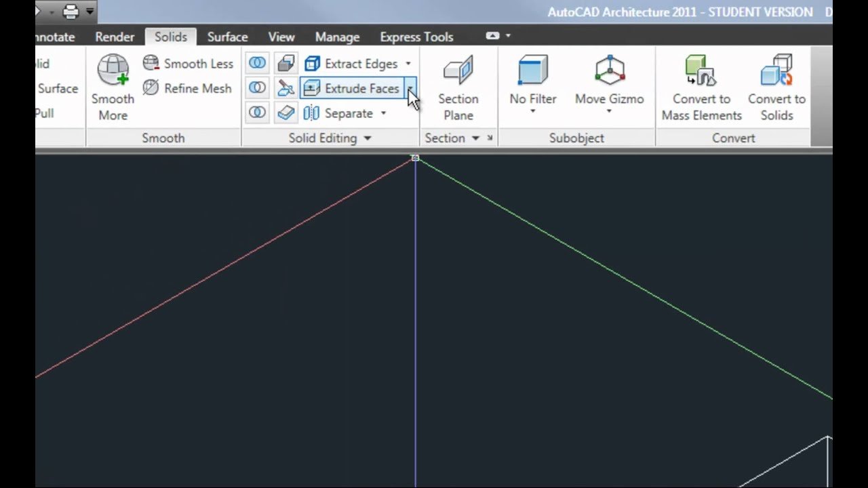Click the Plot printer icon in quick access
The height and width of the screenshot is (488, 868).
(x=71, y=12)
